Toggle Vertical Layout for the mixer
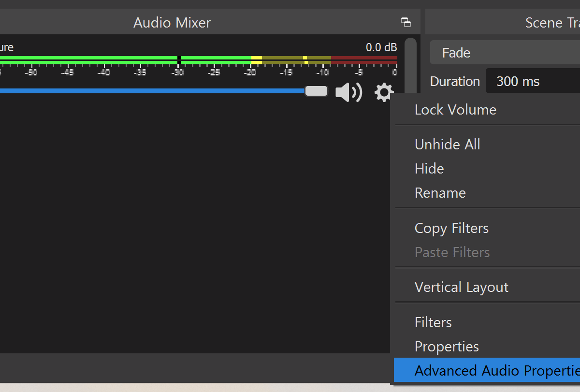Screen dimensions: 580x392 tap(461, 287)
